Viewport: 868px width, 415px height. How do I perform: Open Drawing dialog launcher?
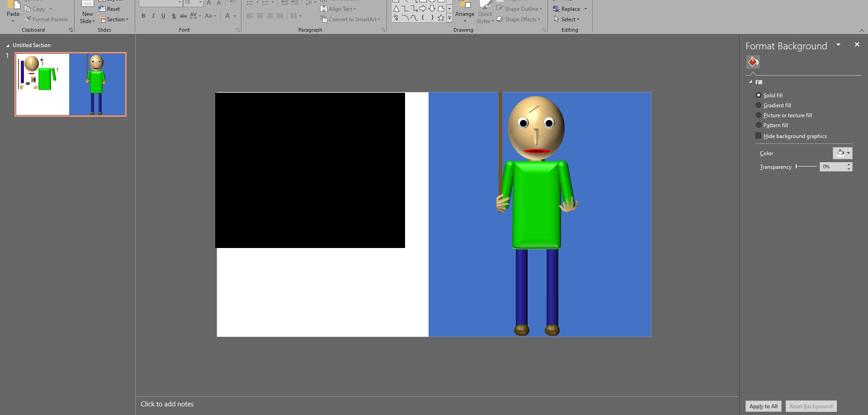click(544, 30)
